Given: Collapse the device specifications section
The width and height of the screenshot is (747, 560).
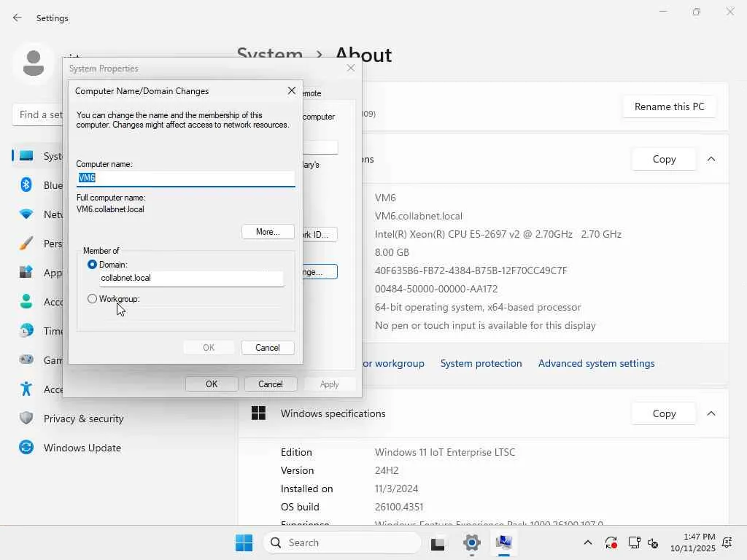Looking at the screenshot, I should [x=711, y=159].
